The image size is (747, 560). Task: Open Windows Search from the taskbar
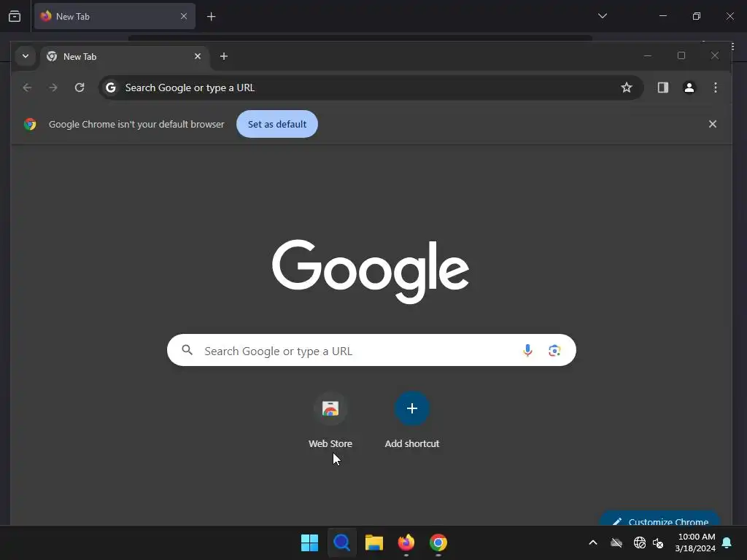341,542
